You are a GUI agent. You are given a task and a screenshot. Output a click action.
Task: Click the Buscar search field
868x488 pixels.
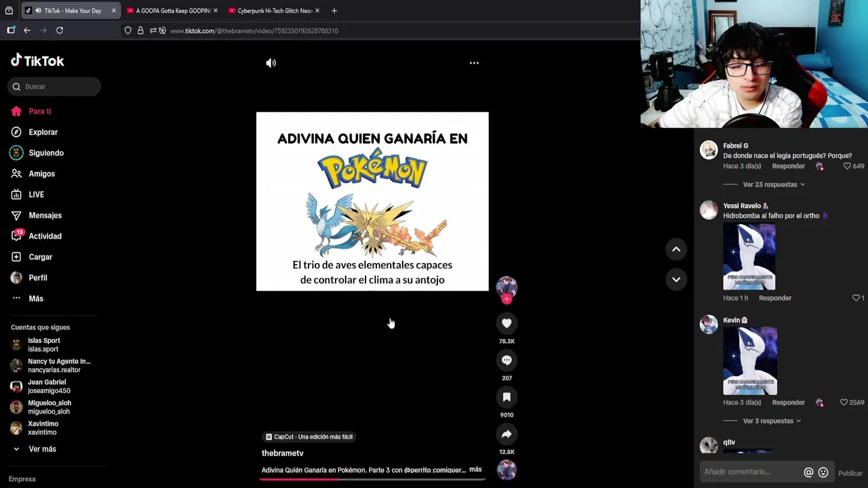pyautogui.click(x=55, y=87)
